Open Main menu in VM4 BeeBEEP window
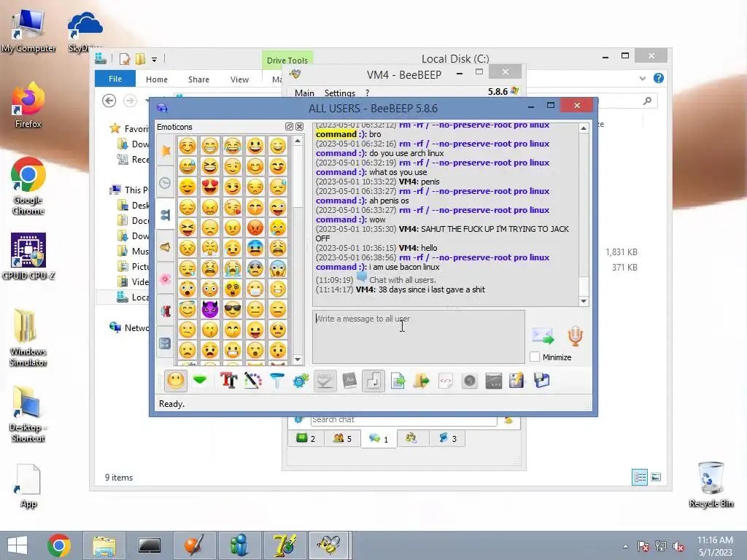The height and width of the screenshot is (560, 747). 304,93
